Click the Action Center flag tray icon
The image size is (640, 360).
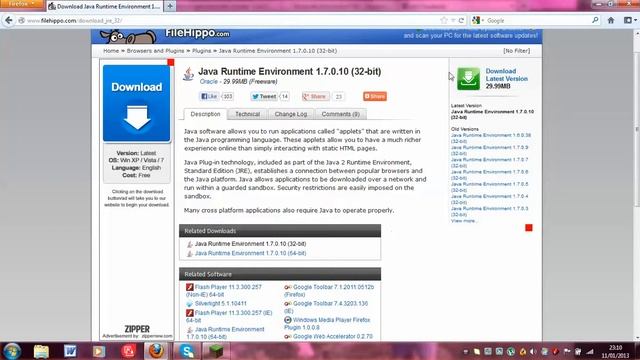(x=567, y=351)
